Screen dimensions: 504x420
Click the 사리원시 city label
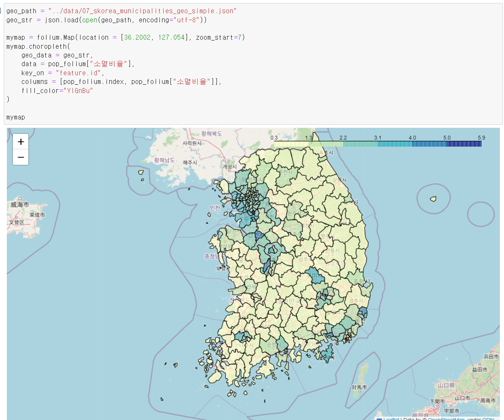tap(192, 143)
